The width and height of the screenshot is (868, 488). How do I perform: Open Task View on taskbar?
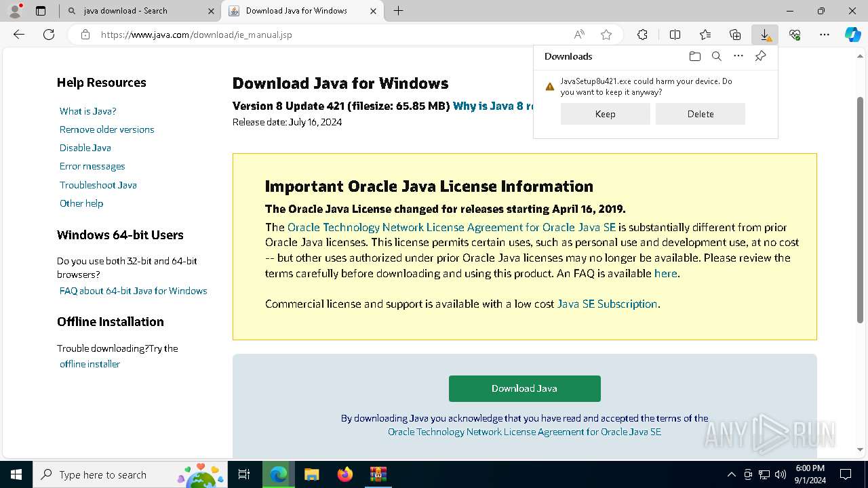(244, 474)
